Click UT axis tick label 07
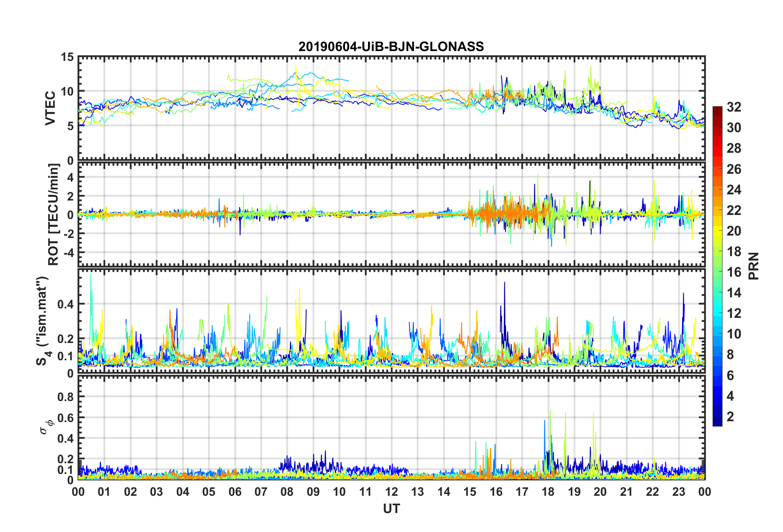Image resolution: width=783 pixels, height=532 pixels. [x=261, y=492]
